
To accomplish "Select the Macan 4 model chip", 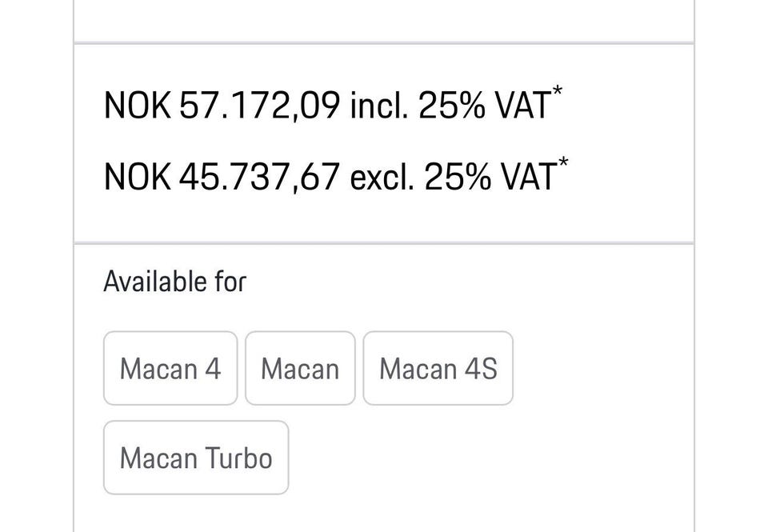I will [x=170, y=369].
